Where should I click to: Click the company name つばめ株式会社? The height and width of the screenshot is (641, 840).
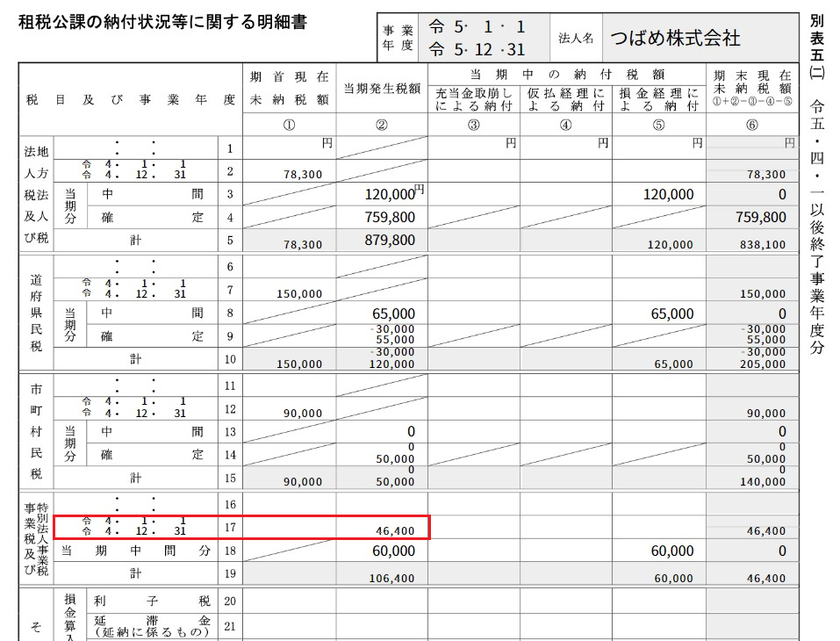675,38
